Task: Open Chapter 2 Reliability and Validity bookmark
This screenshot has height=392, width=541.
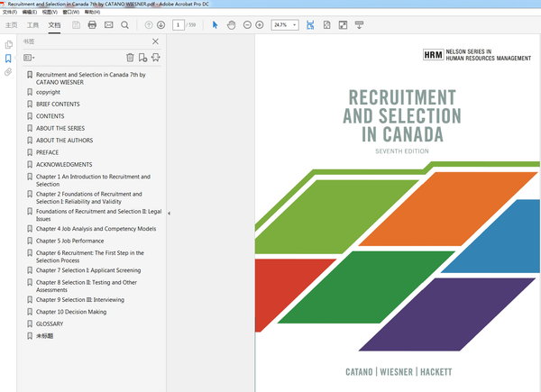Action: point(89,197)
